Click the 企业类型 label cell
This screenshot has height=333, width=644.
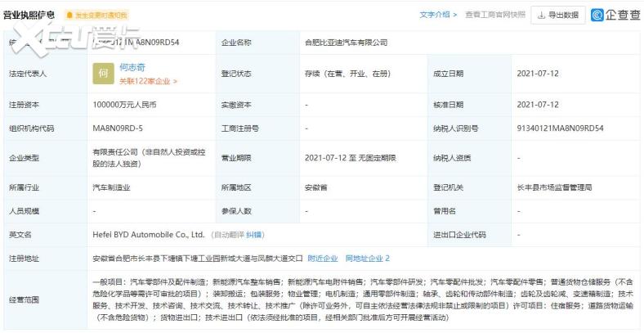click(x=46, y=158)
